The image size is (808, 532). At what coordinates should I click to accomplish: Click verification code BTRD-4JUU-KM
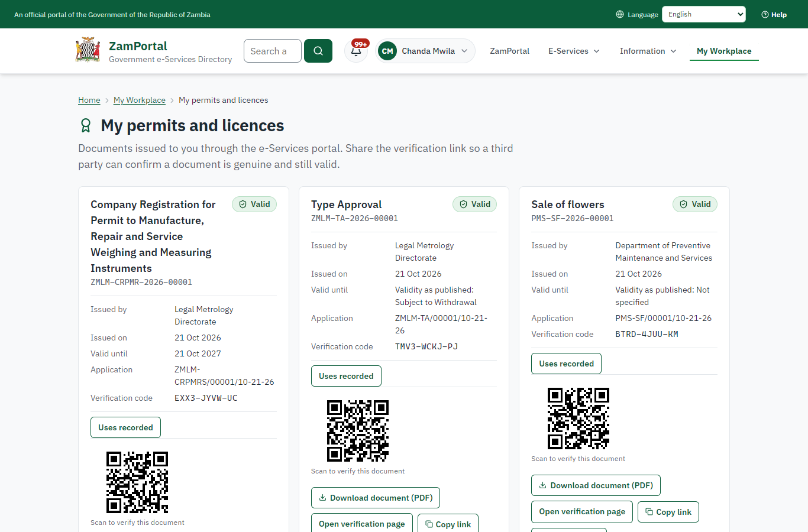click(x=647, y=334)
